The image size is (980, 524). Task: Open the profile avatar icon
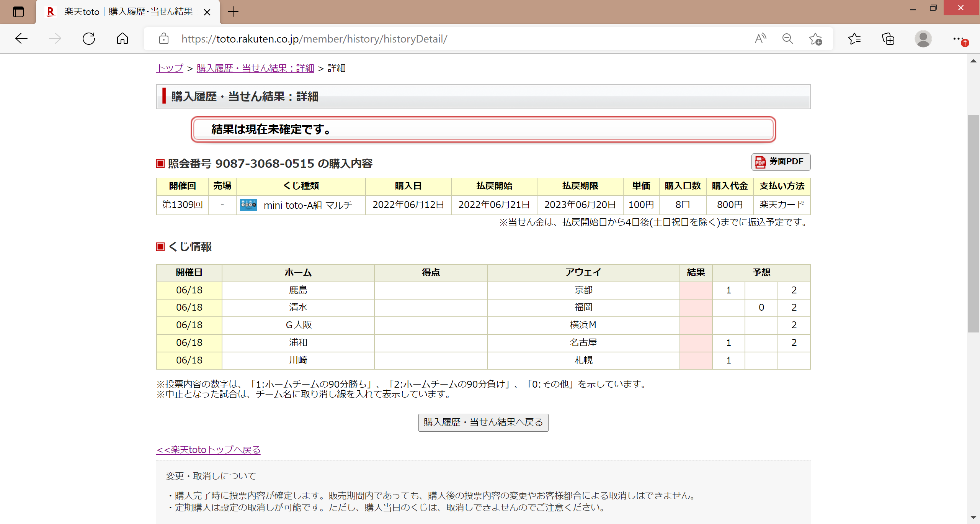pos(923,39)
